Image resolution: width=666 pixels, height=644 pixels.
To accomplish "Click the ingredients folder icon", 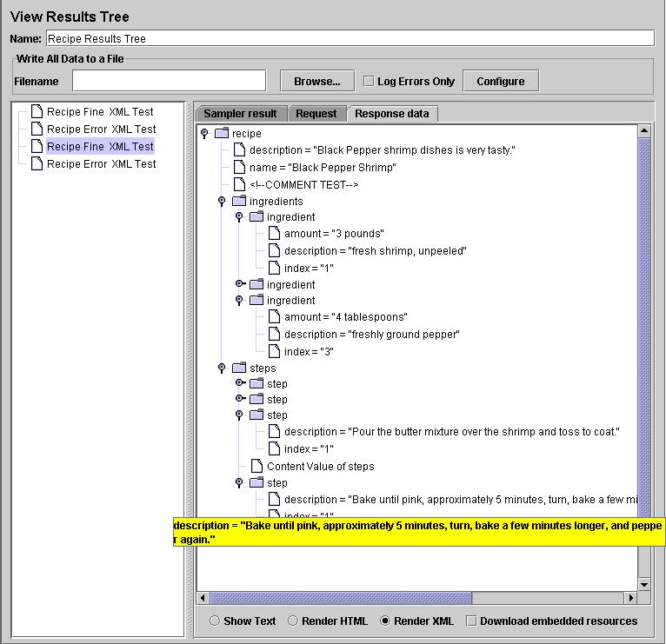I will (x=239, y=201).
